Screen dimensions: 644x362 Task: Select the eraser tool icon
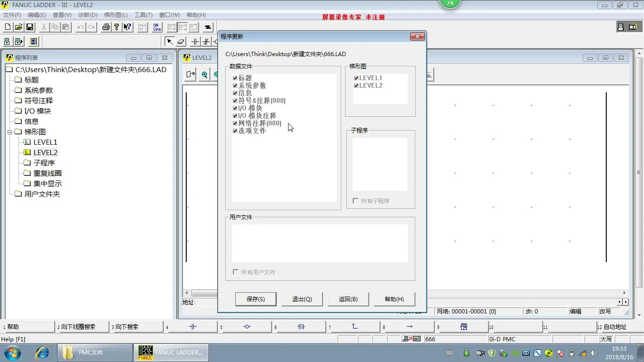pyautogui.click(x=181, y=41)
